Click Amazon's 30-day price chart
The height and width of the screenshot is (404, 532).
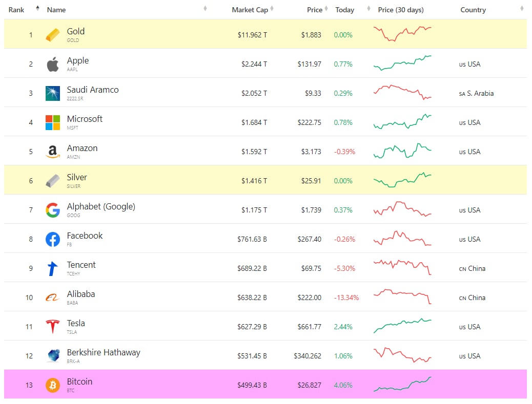(402, 151)
